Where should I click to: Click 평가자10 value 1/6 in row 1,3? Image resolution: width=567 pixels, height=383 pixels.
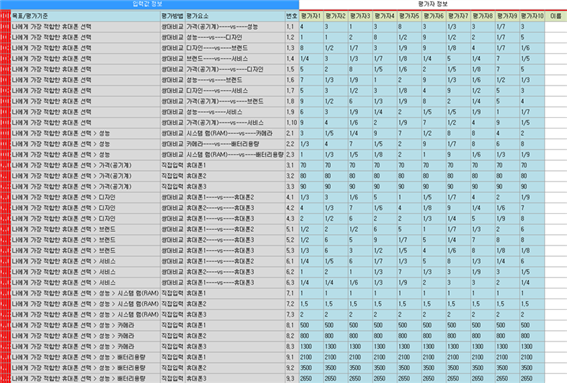point(532,48)
